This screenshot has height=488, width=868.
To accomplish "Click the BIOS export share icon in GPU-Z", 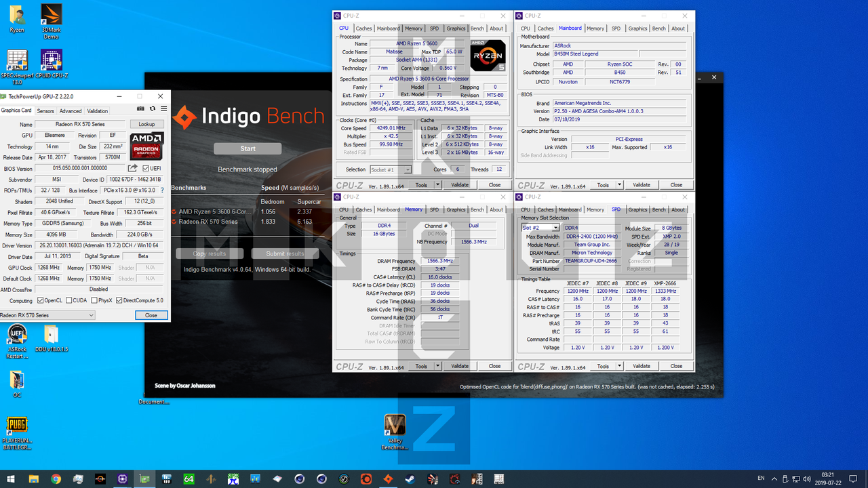I will (134, 168).
